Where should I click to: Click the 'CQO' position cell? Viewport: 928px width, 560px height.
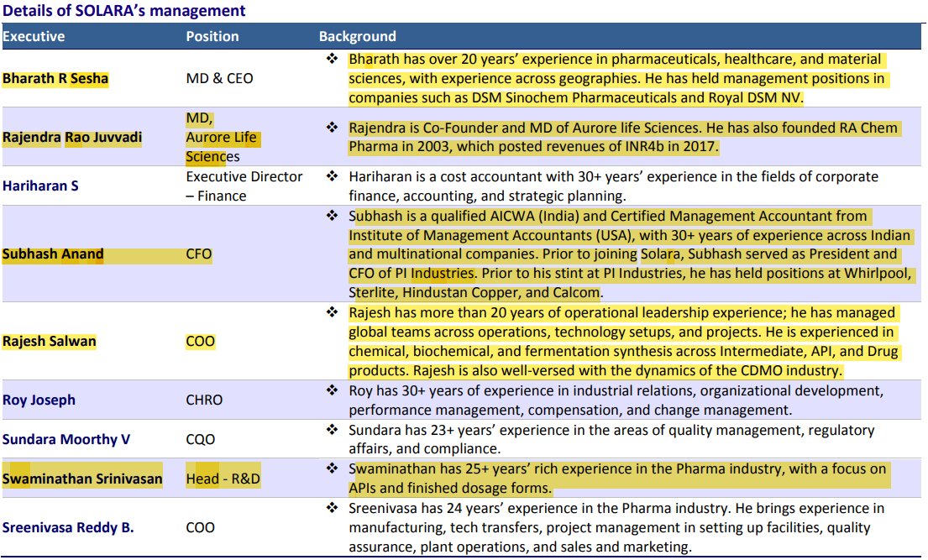click(201, 439)
